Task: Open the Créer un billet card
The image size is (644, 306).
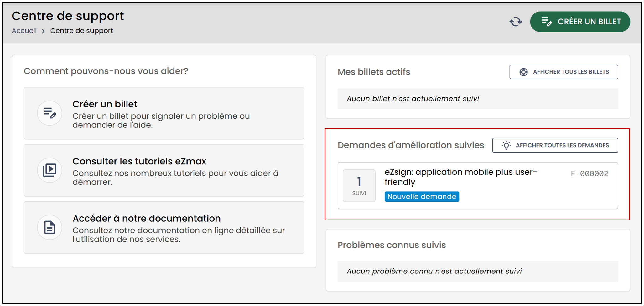Action: tap(164, 113)
